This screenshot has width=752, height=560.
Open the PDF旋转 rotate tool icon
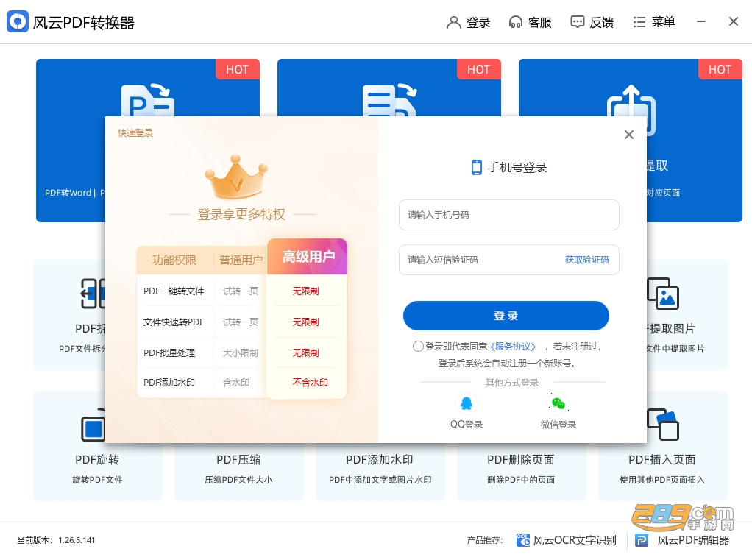tap(93, 425)
